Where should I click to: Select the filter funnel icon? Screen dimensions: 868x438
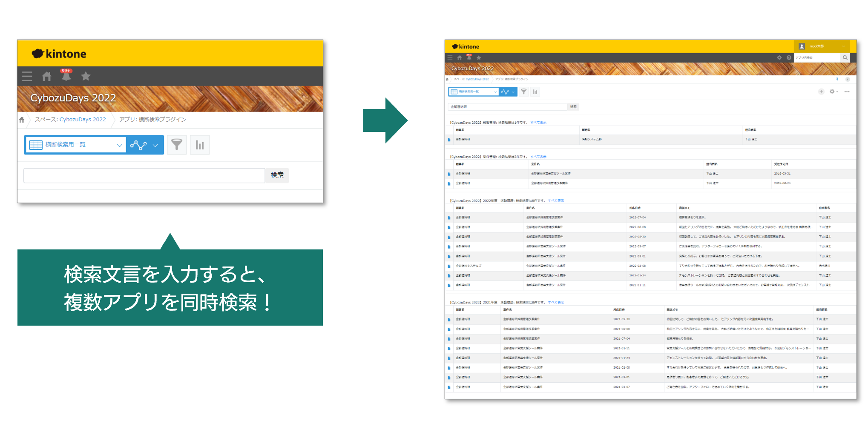coord(177,145)
